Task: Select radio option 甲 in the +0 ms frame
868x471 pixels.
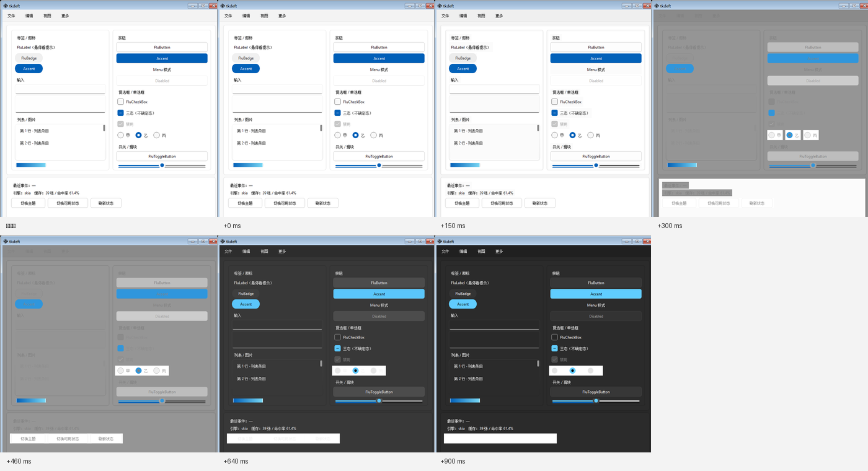Action: pos(338,135)
